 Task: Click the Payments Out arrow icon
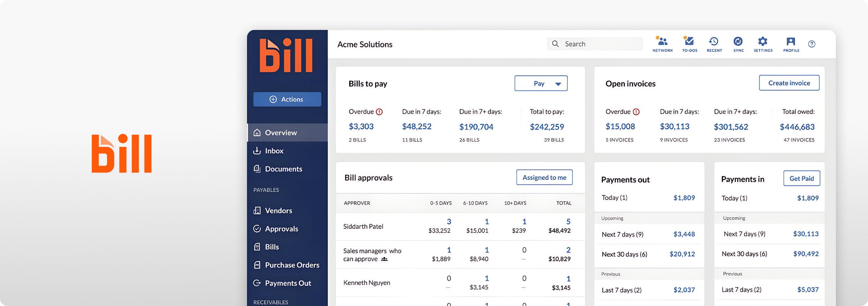click(x=257, y=283)
